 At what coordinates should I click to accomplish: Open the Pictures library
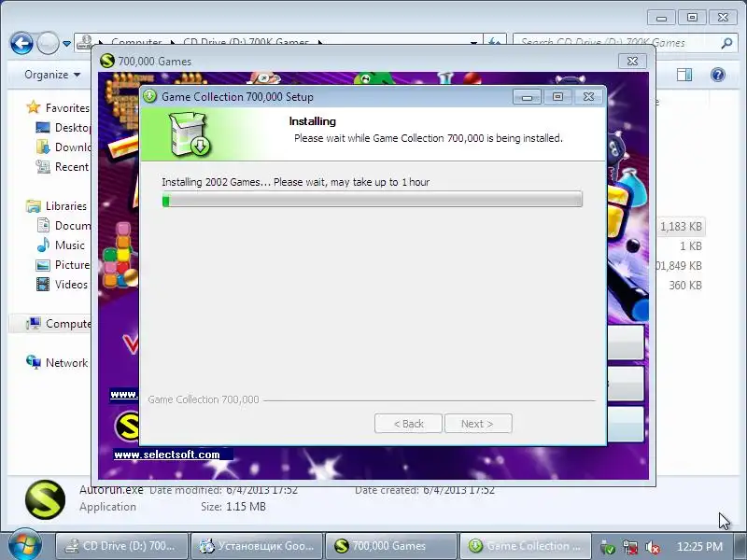[63, 264]
